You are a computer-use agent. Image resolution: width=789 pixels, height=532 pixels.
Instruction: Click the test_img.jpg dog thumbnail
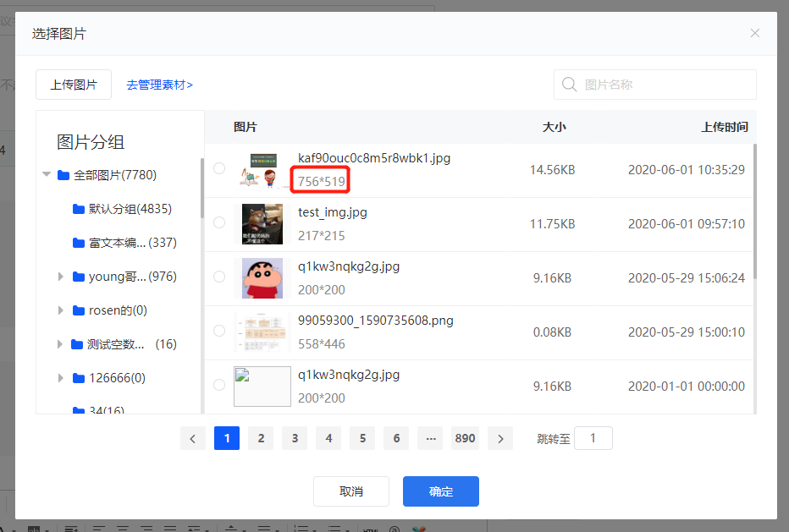[x=262, y=224]
